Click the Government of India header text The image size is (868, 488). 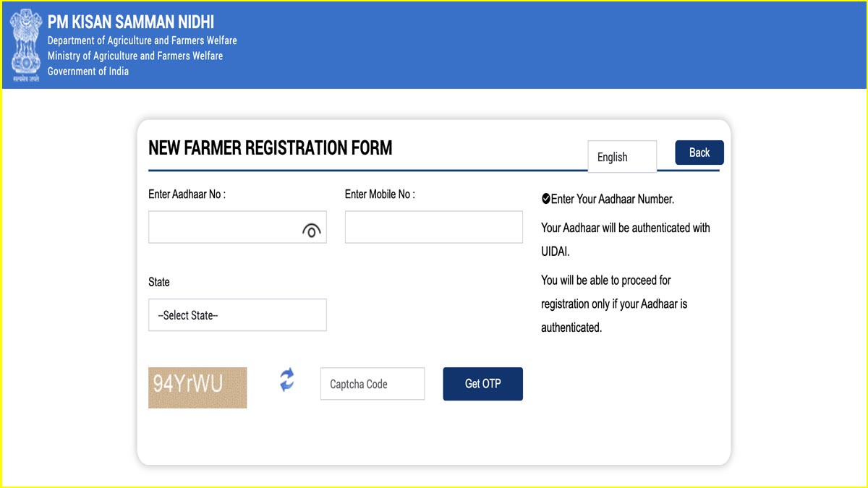[x=88, y=71]
